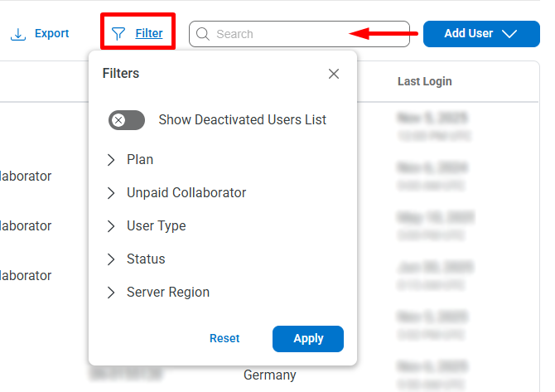Expand the Status filter chevron
Image resolution: width=555 pixels, height=392 pixels.
[x=111, y=259]
